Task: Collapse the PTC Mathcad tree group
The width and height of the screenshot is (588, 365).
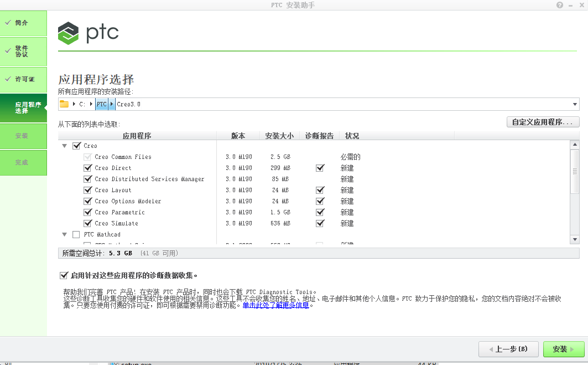Action: pos(65,234)
